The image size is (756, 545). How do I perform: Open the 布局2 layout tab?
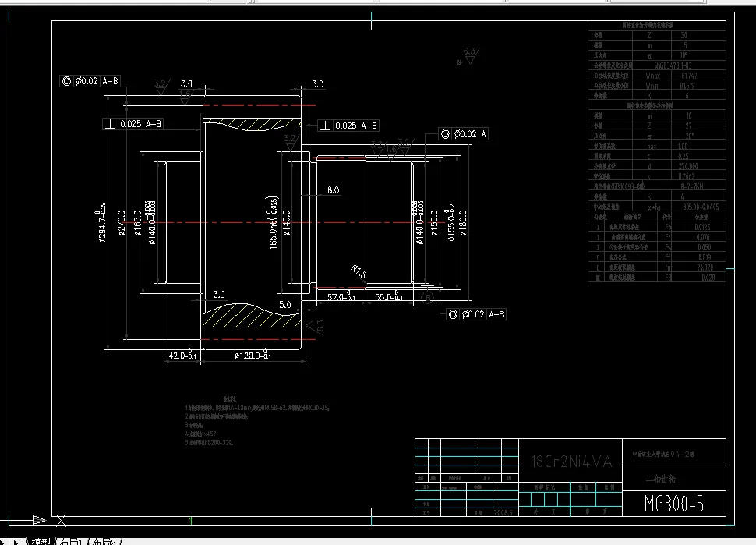click(x=104, y=541)
